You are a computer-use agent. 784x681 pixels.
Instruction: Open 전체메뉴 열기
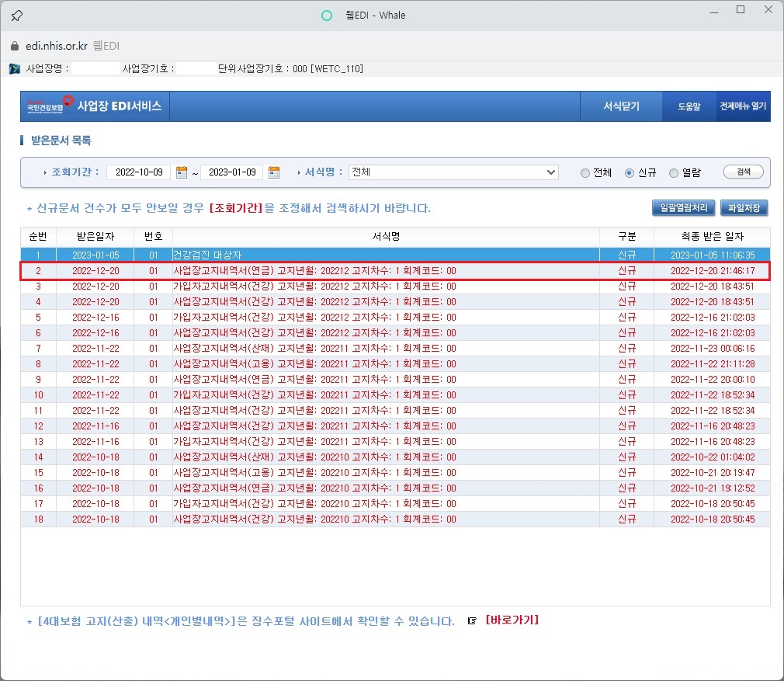(x=743, y=106)
